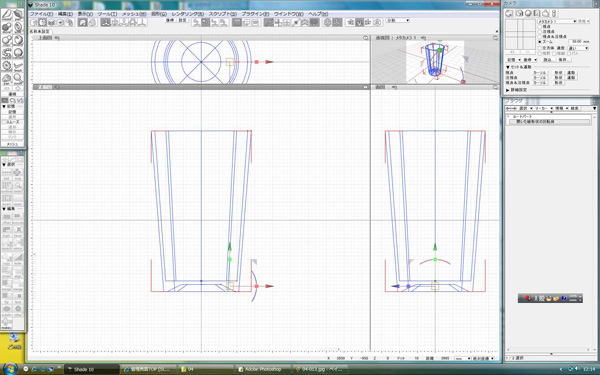Switch to Adobe Photoshop in the taskbar
The width and height of the screenshot is (600, 375).
[x=263, y=369]
